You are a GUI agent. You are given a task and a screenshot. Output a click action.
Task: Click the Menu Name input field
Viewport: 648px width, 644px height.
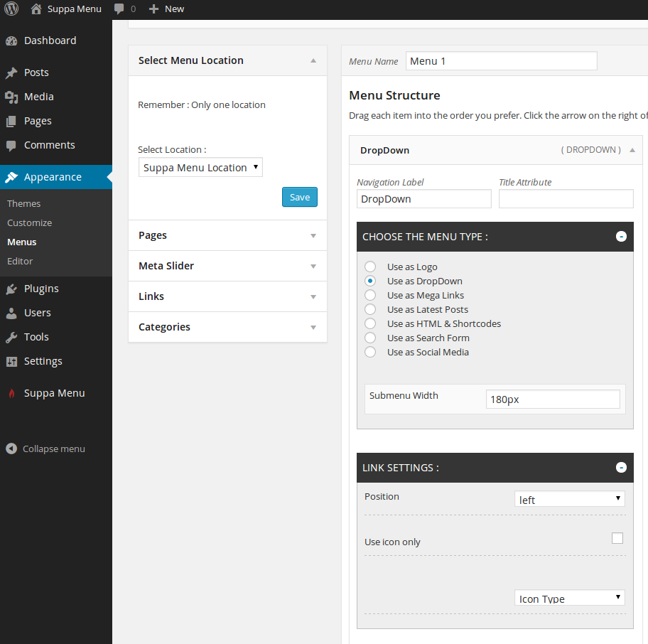(502, 61)
